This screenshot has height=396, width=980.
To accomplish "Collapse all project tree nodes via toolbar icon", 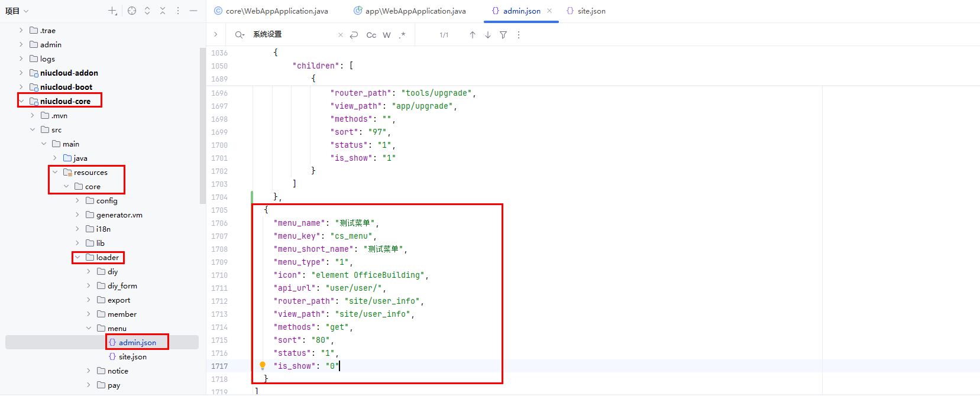I will pos(163,11).
